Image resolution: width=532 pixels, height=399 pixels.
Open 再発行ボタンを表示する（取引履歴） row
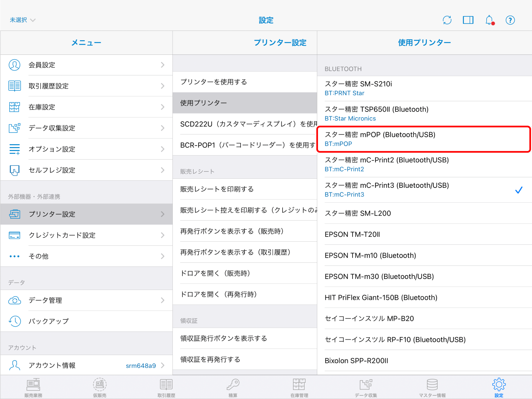coord(245,252)
